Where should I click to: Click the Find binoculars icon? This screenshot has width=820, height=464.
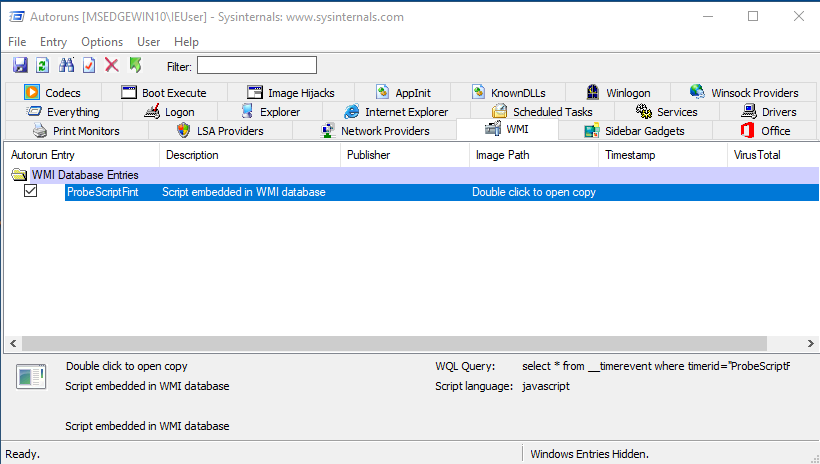click(x=66, y=65)
